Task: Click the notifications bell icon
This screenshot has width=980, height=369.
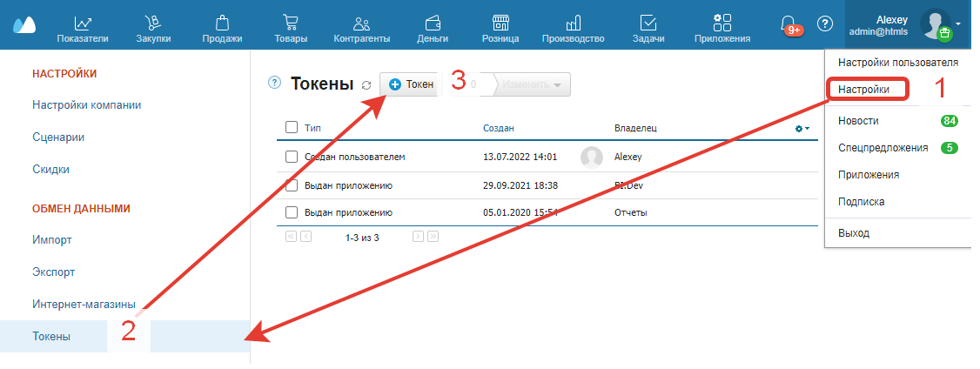Action: coord(789,24)
